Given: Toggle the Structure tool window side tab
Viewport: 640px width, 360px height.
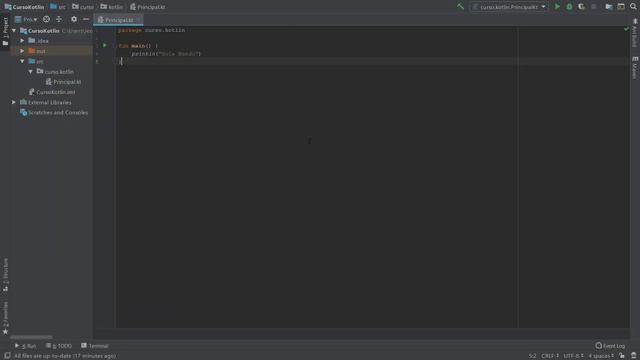Looking at the screenshot, I should [5, 275].
